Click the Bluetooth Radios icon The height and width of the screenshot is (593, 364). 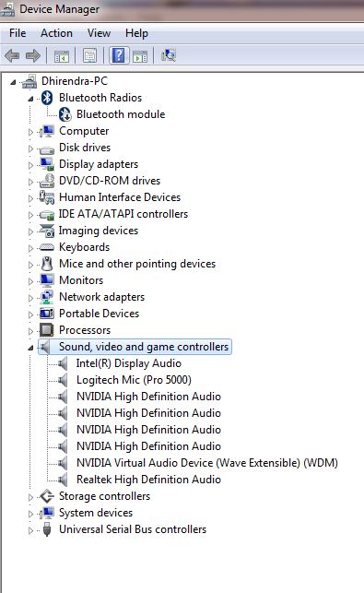click(47, 98)
